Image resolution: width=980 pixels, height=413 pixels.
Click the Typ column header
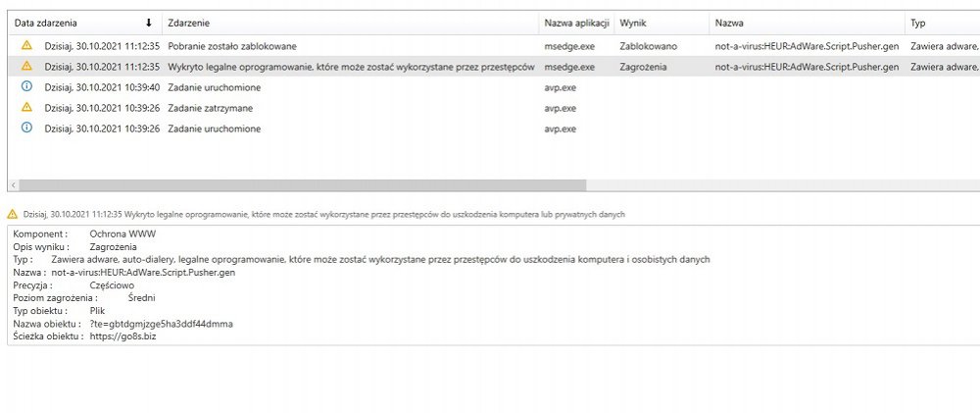tap(918, 23)
